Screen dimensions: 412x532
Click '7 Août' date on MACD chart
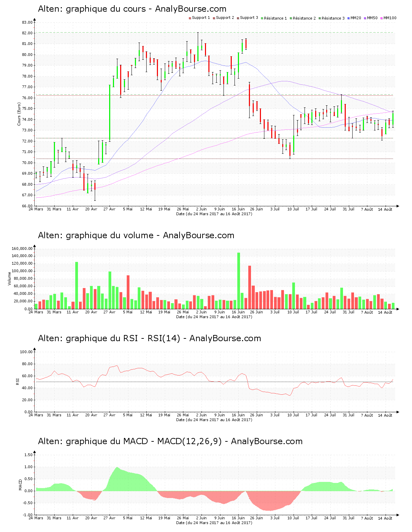(x=367, y=518)
